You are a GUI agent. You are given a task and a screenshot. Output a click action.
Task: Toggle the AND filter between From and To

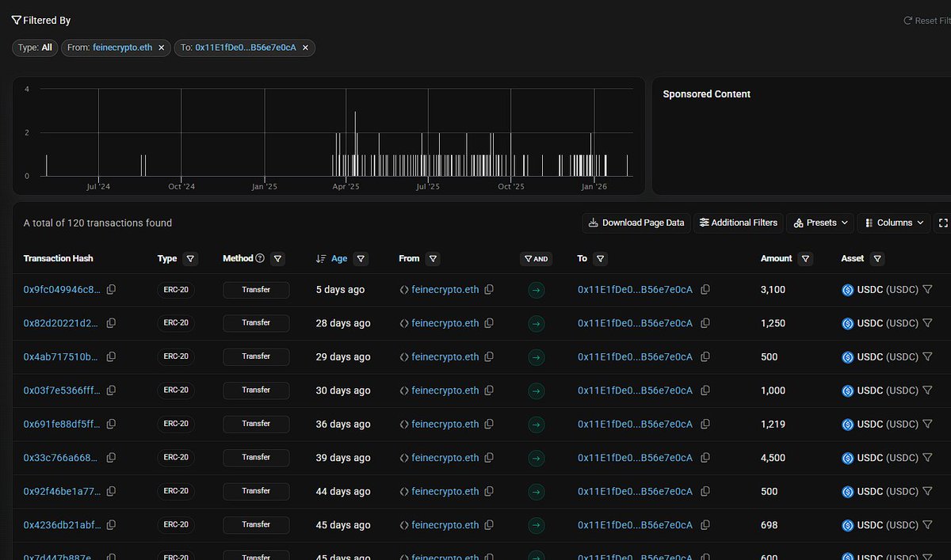tap(537, 258)
